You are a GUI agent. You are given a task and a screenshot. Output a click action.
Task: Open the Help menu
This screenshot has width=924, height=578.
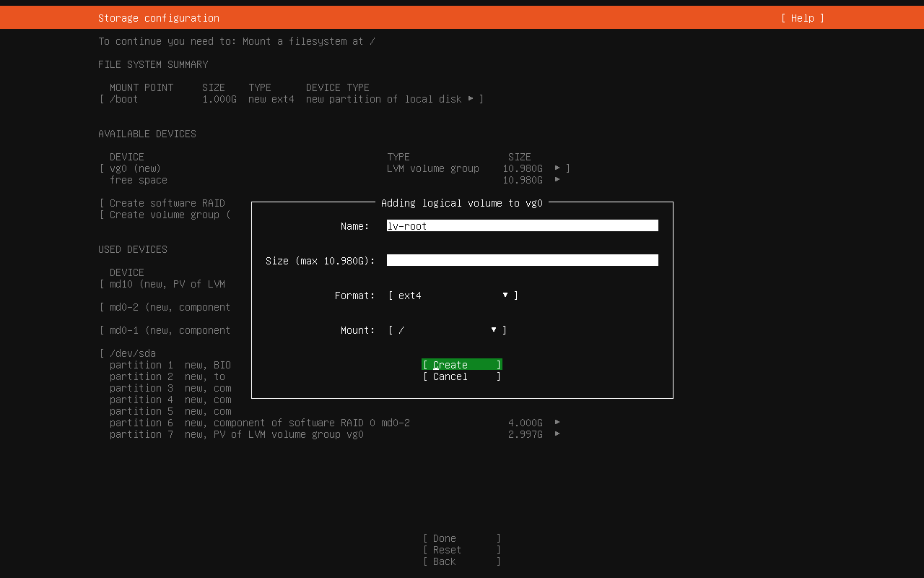802,18
